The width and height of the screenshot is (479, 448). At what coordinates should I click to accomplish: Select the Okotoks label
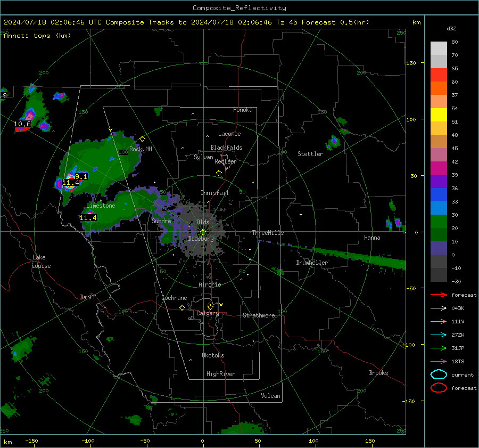[213, 355]
